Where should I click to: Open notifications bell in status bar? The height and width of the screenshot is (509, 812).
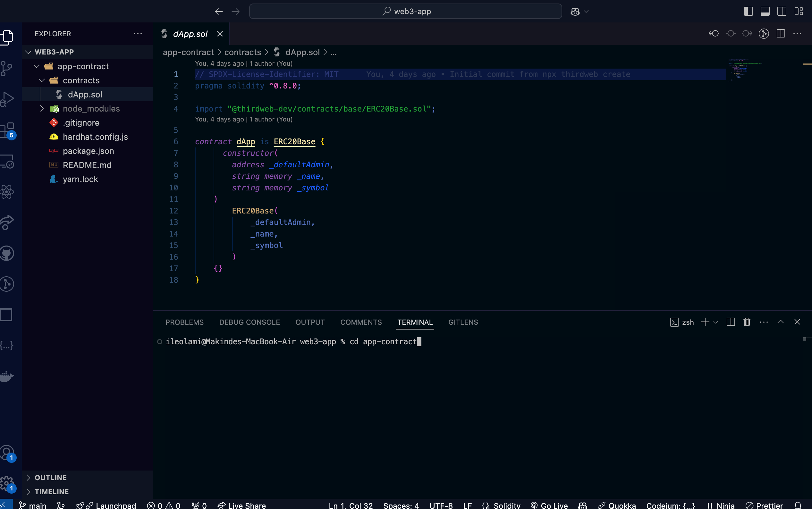click(798, 505)
